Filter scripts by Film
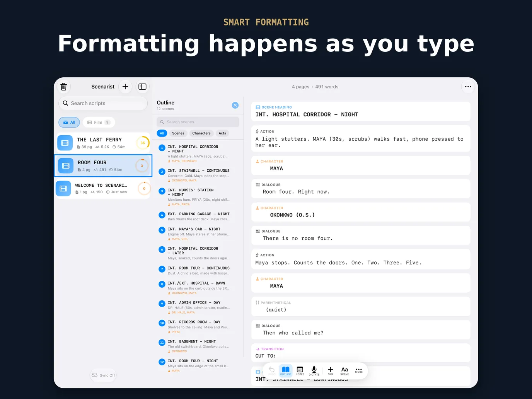 99,122
